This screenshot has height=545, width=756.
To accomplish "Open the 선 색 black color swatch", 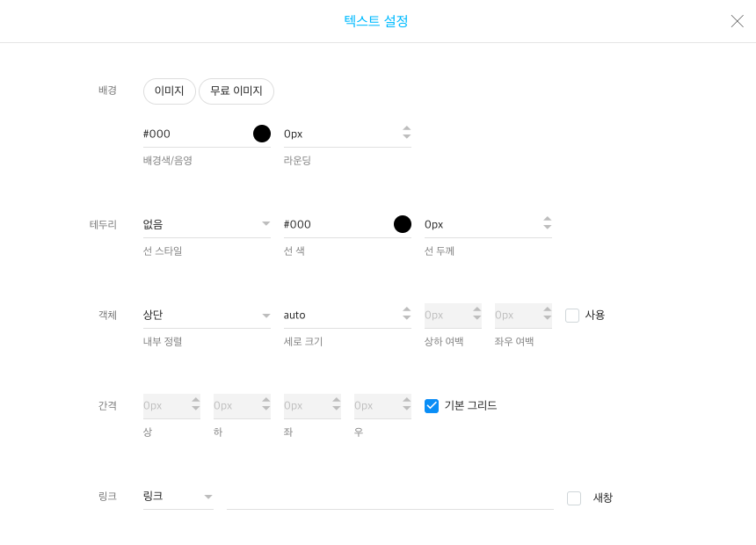I will [403, 224].
